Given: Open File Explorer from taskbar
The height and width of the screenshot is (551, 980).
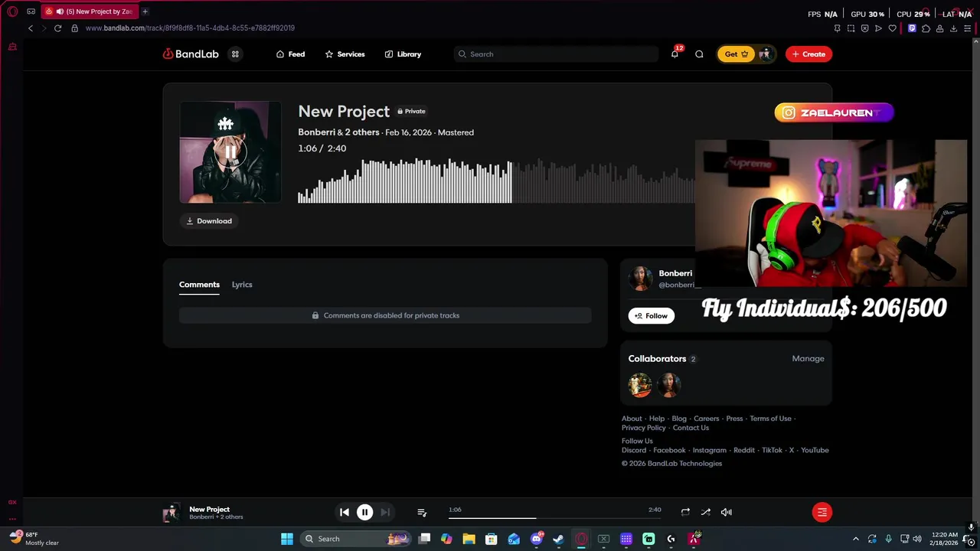Looking at the screenshot, I should (469, 539).
